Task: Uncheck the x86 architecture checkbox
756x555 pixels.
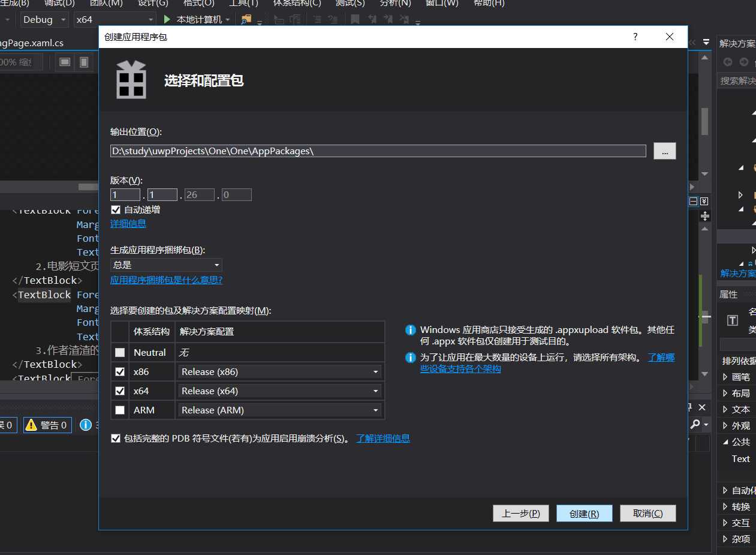Action: tap(120, 372)
